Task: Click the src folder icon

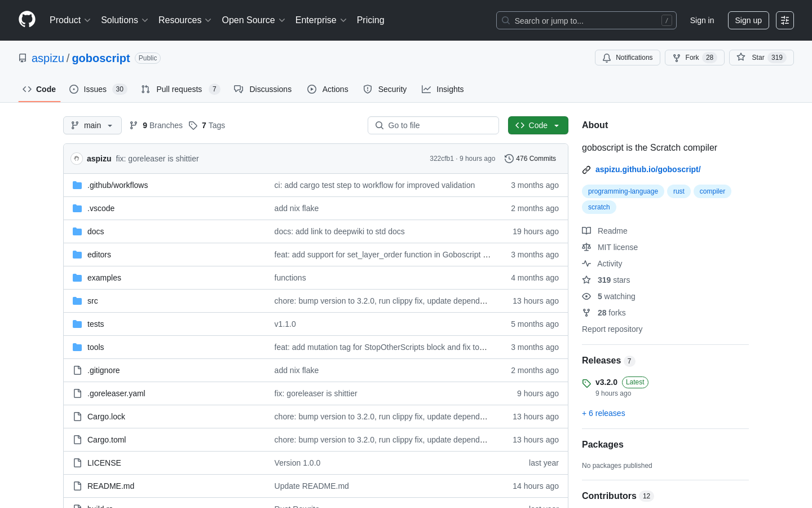Action: tap(77, 301)
